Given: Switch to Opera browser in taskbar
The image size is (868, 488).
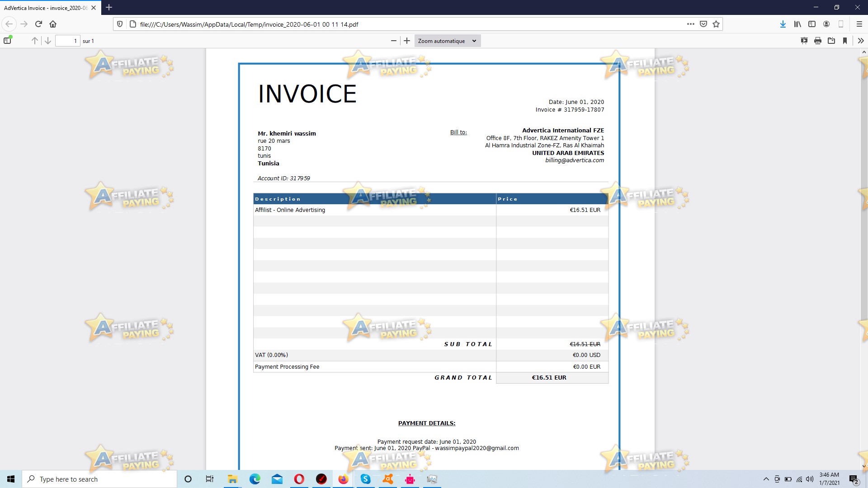Looking at the screenshot, I should click(x=299, y=479).
